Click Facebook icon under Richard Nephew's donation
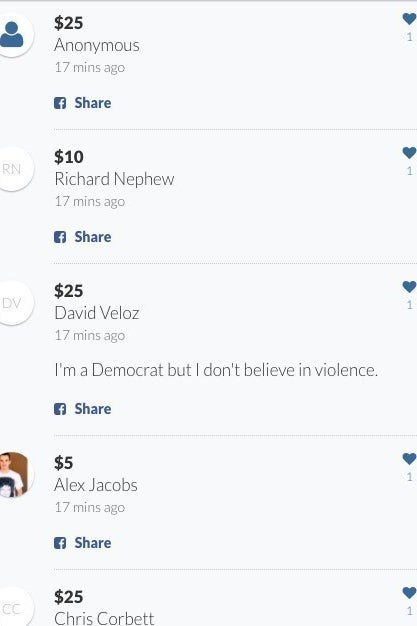Screen dimensions: 417x626 (60, 237)
